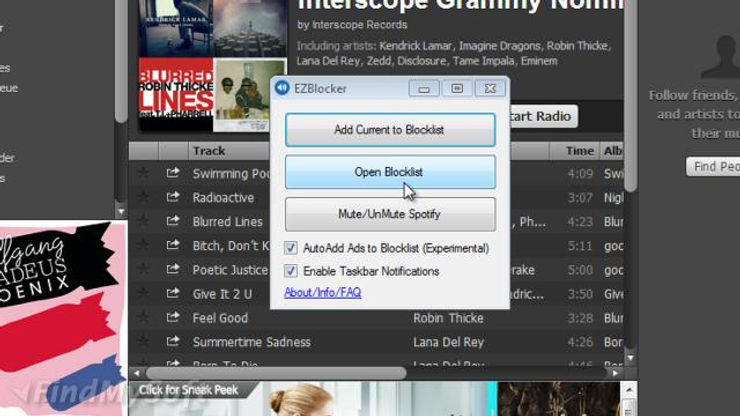740x416 pixels.
Task: Open Zedd artist link
Action: click(x=378, y=61)
